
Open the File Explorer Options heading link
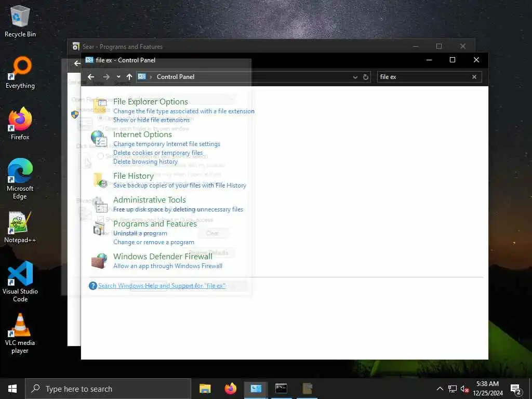click(x=151, y=101)
